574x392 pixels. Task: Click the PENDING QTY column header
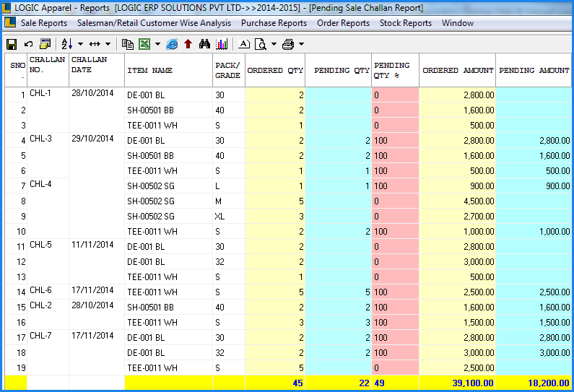(x=338, y=70)
